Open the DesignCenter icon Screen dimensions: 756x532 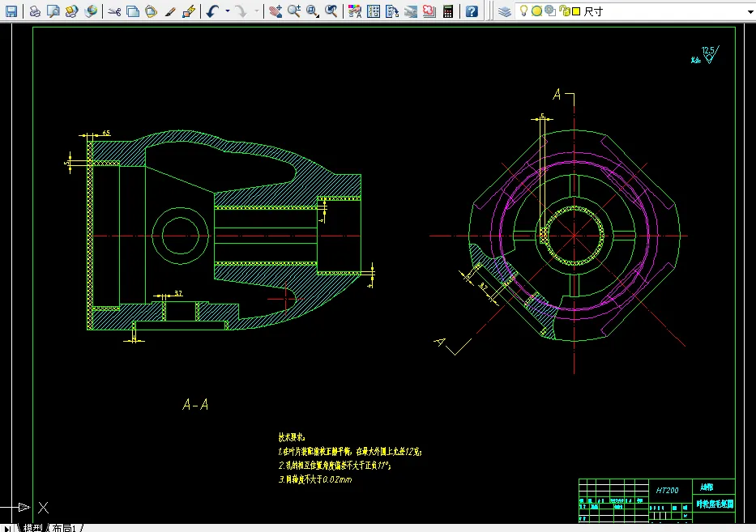[x=374, y=11]
